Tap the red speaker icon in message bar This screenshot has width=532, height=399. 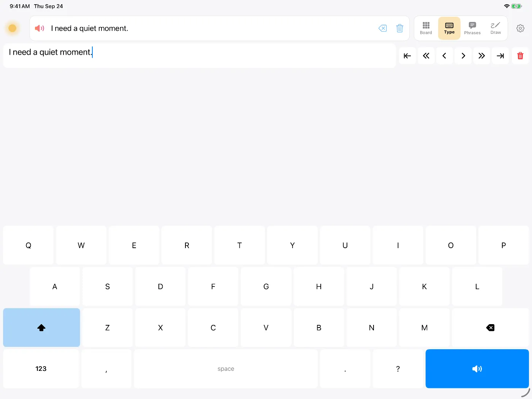pyautogui.click(x=40, y=28)
